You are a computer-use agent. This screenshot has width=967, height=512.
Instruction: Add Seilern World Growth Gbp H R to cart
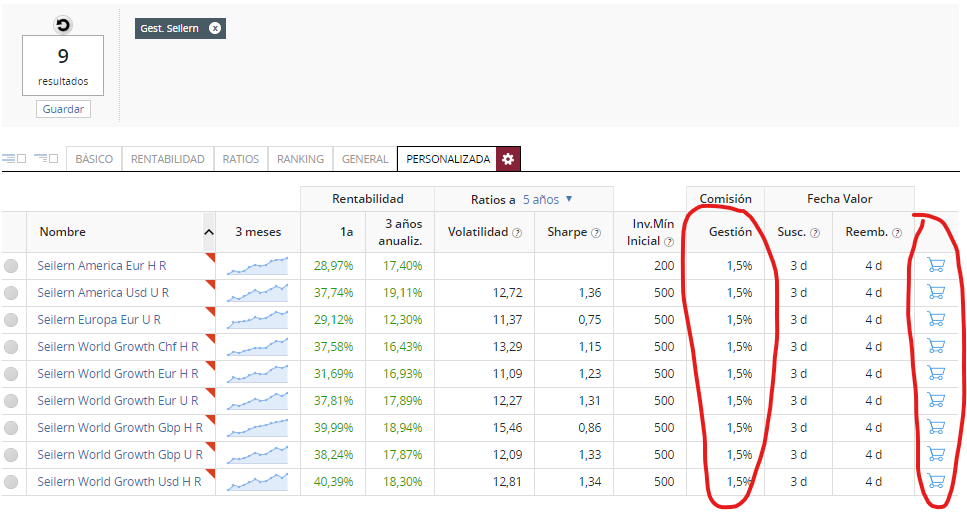click(936, 427)
